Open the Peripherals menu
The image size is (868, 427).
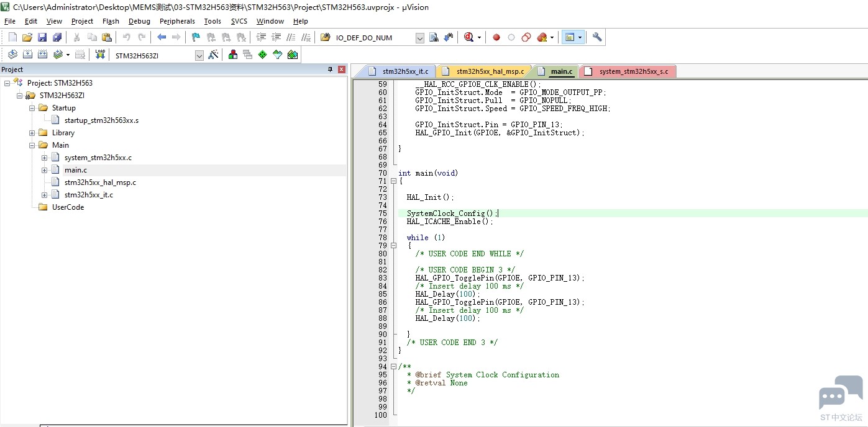pyautogui.click(x=177, y=21)
